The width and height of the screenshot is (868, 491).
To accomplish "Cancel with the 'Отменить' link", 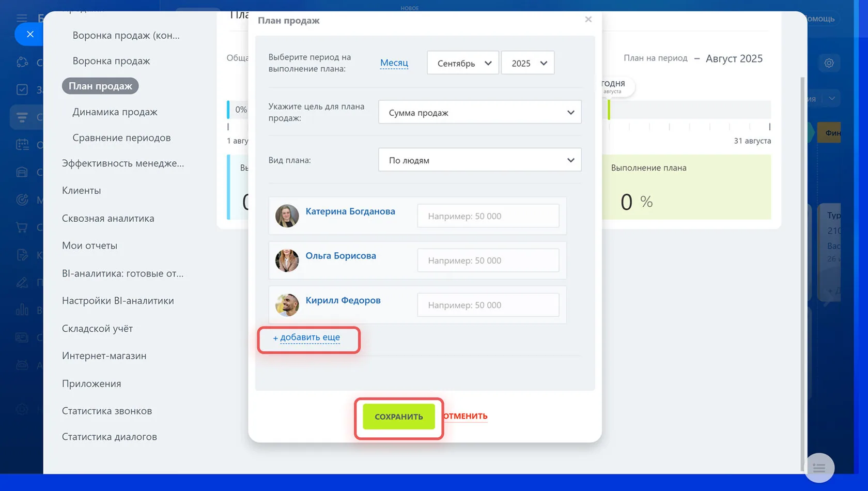I will (465, 416).
